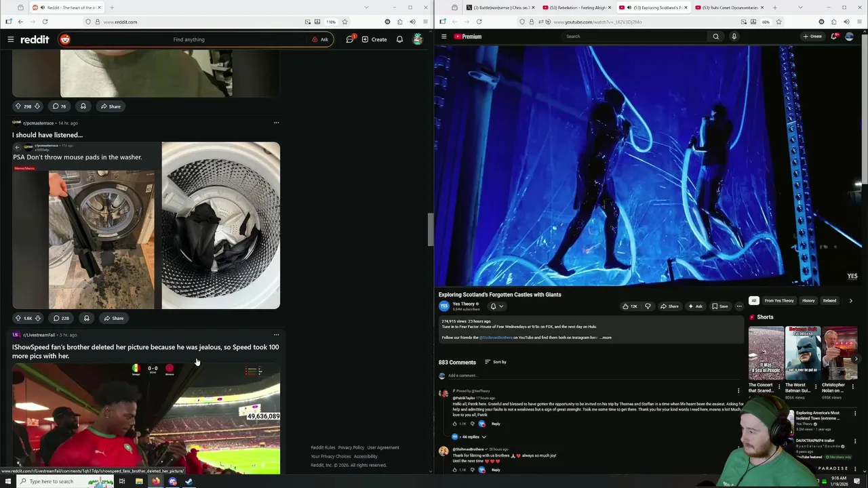Click YouTube Create button
868x488 pixels.
(x=812, y=37)
